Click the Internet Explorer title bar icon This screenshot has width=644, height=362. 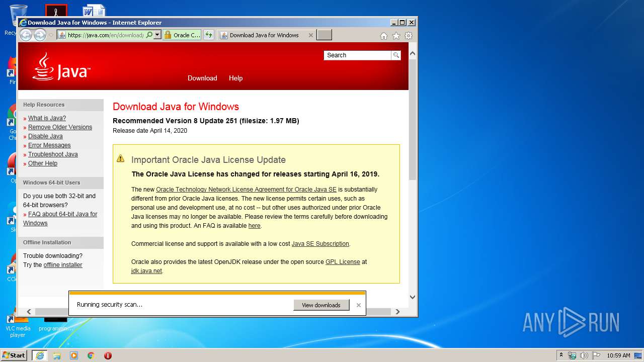click(23, 23)
